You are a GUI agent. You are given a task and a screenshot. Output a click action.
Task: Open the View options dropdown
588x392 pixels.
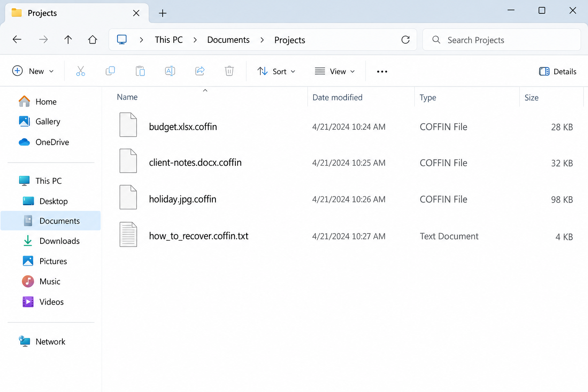point(335,72)
